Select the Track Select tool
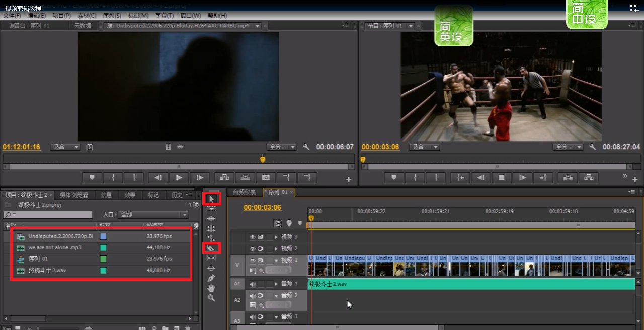The height and width of the screenshot is (330, 644). (211, 209)
